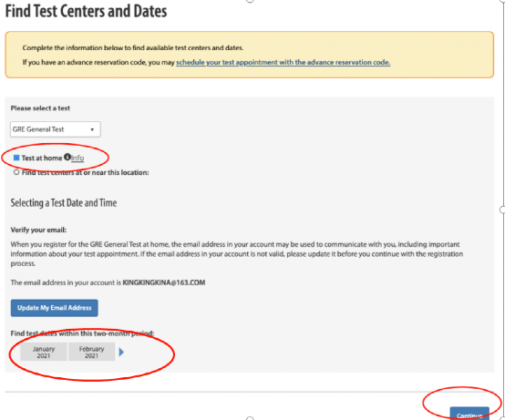Click the image selection handle on right edge
Screen dimensions: 505x420
502,210
